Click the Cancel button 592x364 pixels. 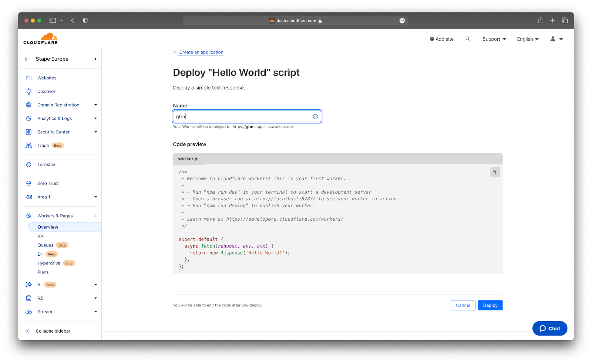coord(463,305)
